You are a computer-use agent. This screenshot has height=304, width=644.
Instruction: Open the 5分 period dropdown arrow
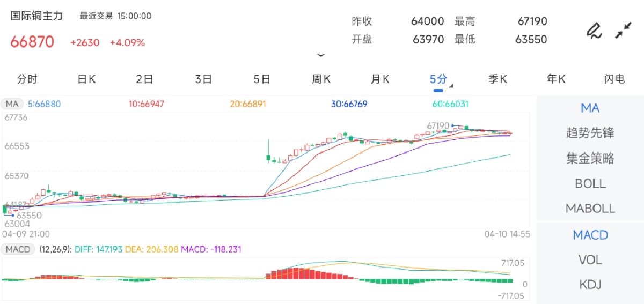click(x=451, y=86)
